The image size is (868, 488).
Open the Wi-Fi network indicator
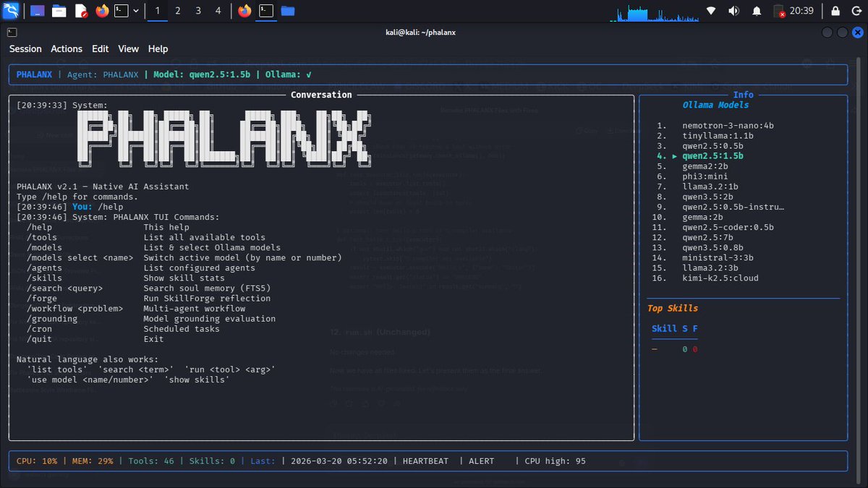(x=711, y=10)
